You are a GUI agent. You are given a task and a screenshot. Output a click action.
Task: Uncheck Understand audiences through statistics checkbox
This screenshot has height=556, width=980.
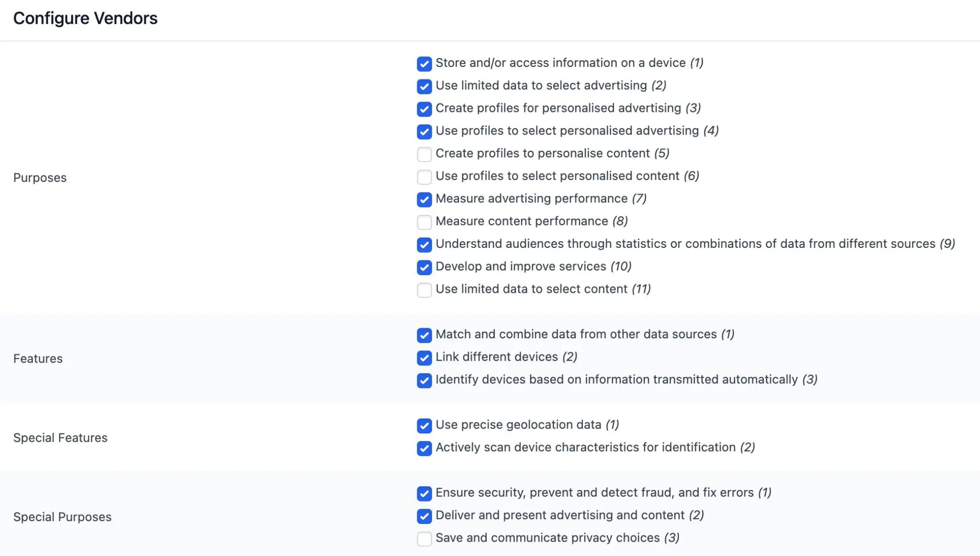tap(424, 245)
